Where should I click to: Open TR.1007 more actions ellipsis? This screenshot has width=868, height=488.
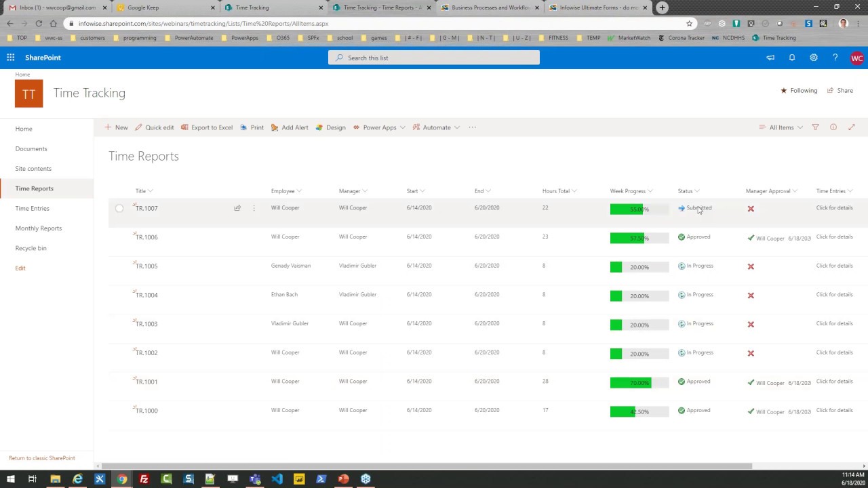[x=254, y=208]
